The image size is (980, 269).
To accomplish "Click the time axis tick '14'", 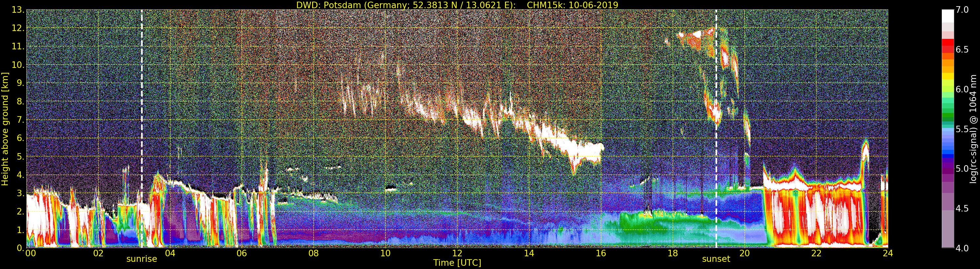I will pos(529,253).
